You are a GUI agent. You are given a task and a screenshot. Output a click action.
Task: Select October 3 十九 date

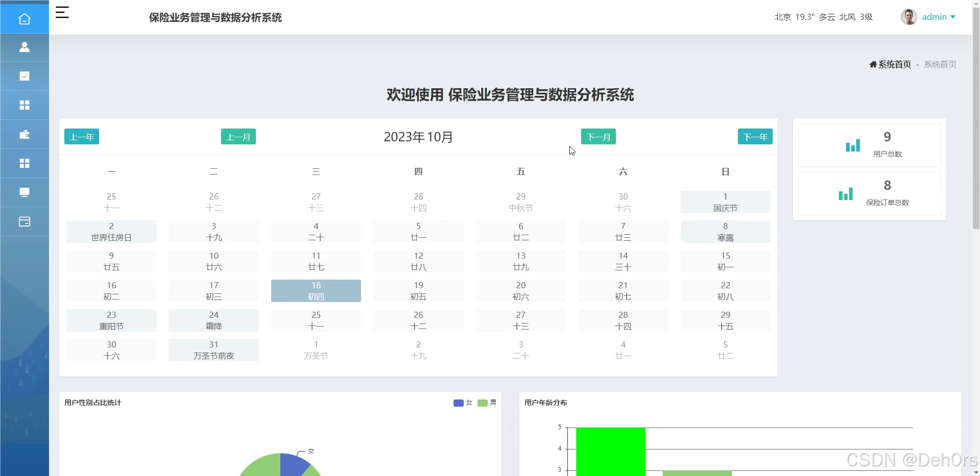point(213,232)
